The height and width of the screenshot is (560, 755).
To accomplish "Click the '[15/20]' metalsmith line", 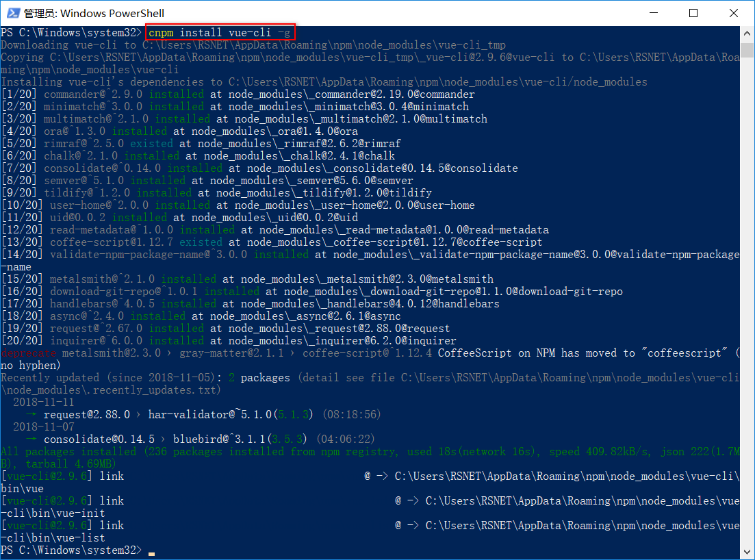I will click(247, 279).
